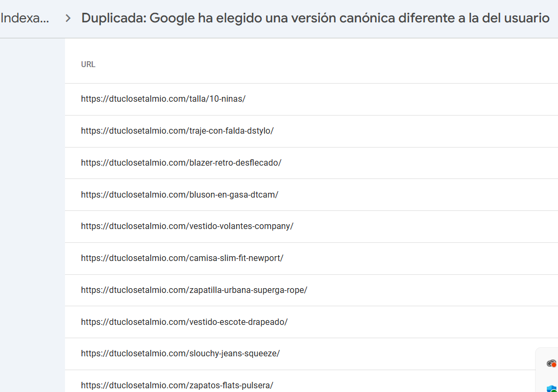Open the slouchy-jeans-squeeze URL row
Screen dimensions: 558x392
click(180, 354)
